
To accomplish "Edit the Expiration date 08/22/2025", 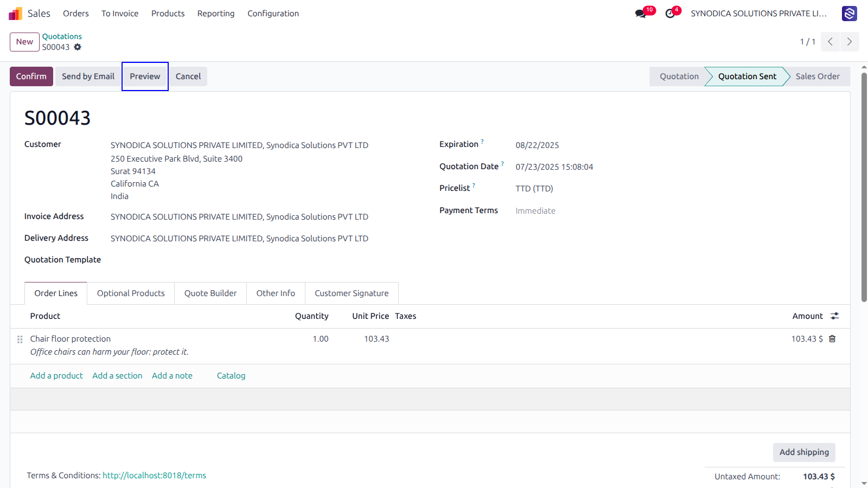I will click(537, 145).
